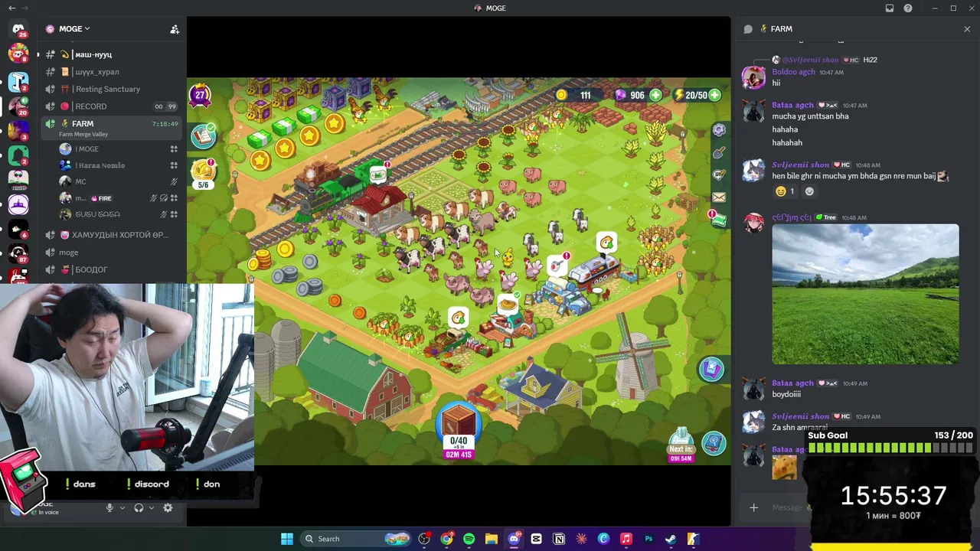Join the БООДОГ voice channel
This screenshot has width=980, height=551.
click(112, 269)
